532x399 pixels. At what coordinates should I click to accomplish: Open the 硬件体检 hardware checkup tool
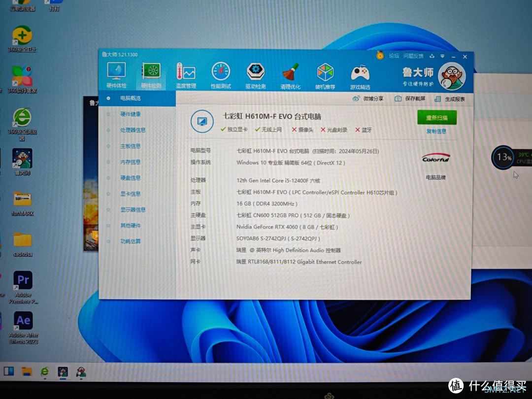116,75
